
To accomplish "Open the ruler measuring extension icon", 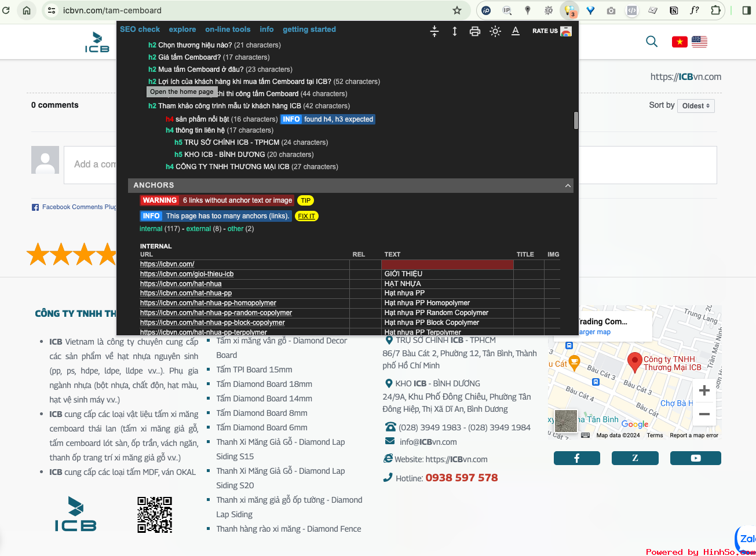I will tap(653, 10).
